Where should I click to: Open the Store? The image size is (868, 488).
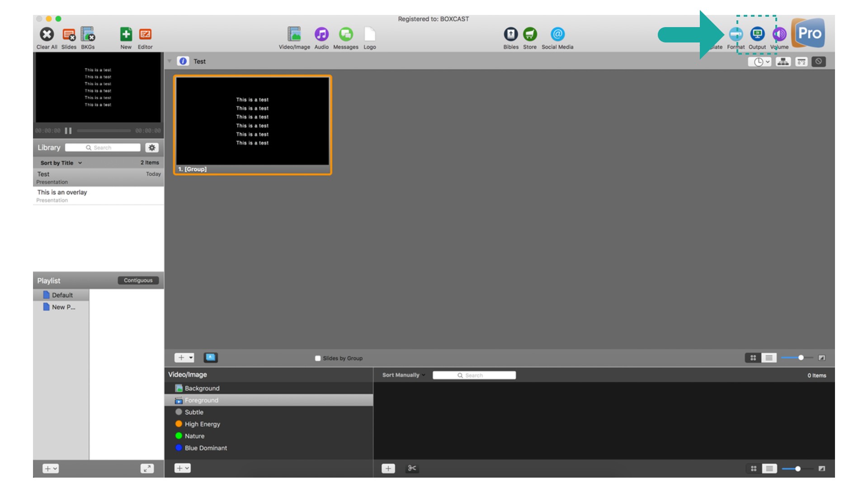tap(529, 34)
